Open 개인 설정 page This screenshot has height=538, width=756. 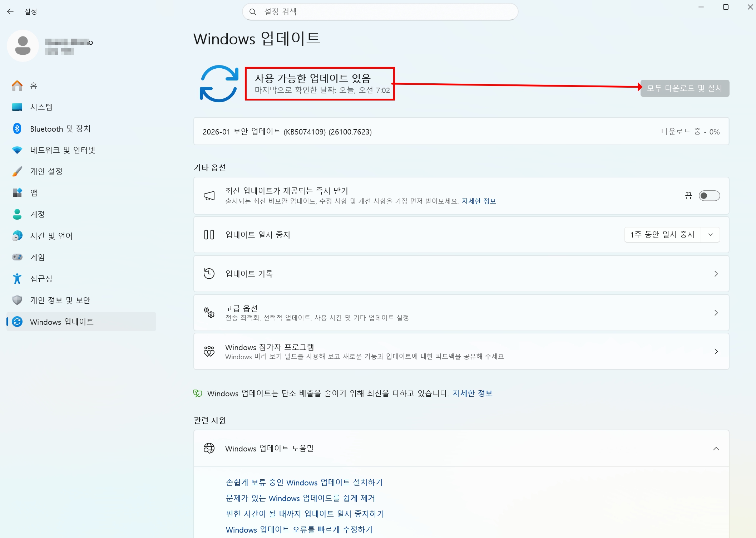tap(81, 171)
